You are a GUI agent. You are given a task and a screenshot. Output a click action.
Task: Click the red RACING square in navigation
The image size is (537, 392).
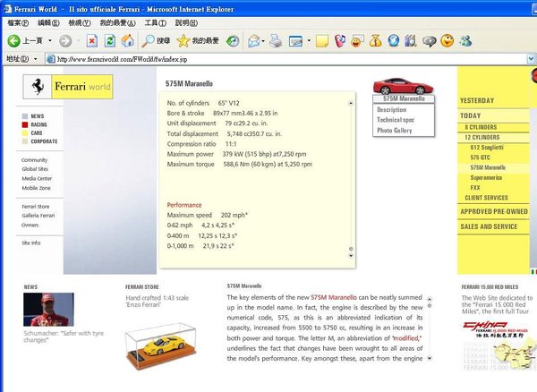coord(24,125)
